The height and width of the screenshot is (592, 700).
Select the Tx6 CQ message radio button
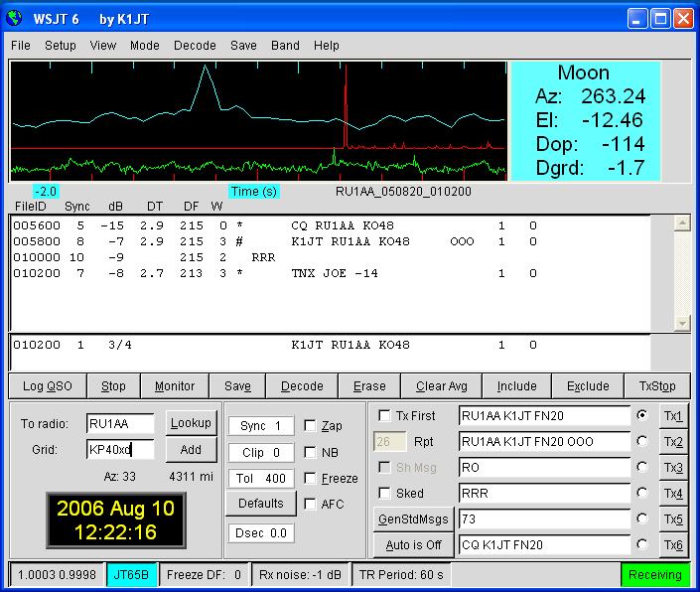(x=641, y=544)
